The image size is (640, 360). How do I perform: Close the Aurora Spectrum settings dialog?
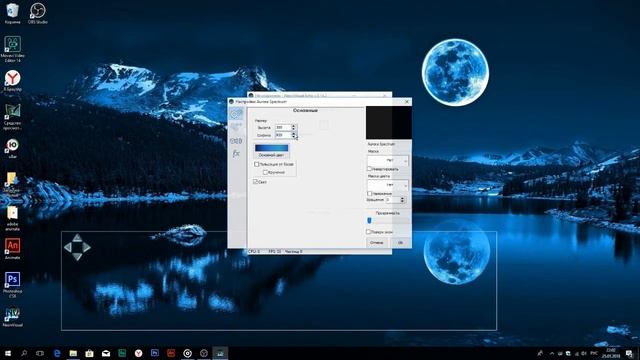(x=407, y=102)
